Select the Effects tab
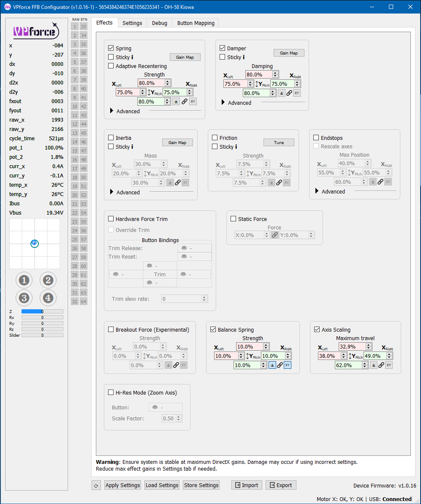The width and height of the screenshot is (421, 504). (104, 22)
